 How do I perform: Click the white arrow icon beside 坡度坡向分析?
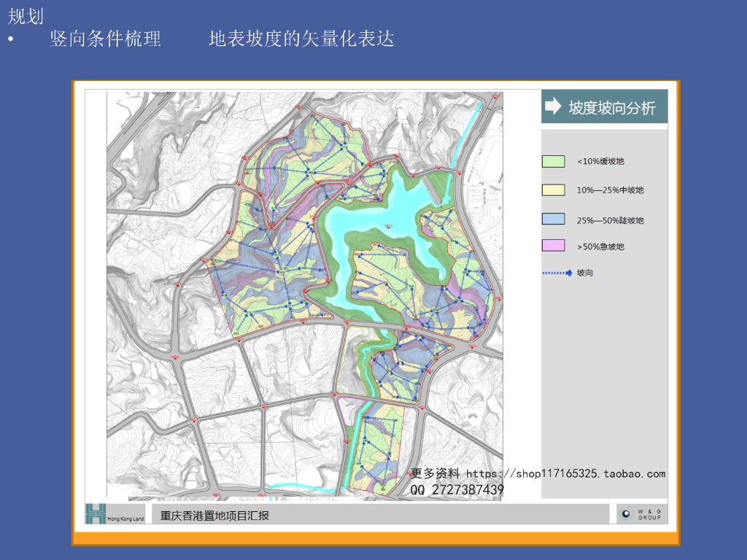click(554, 106)
